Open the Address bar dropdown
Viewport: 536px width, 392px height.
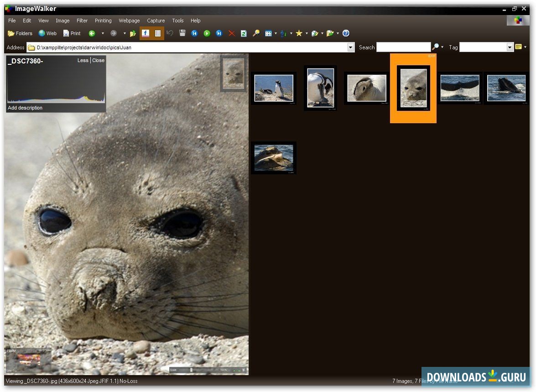[351, 47]
